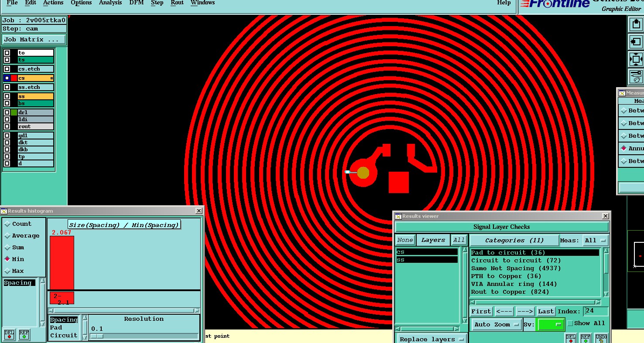Click Results viewer window title icon
Screen dimensions: 644x343
coord(398,216)
